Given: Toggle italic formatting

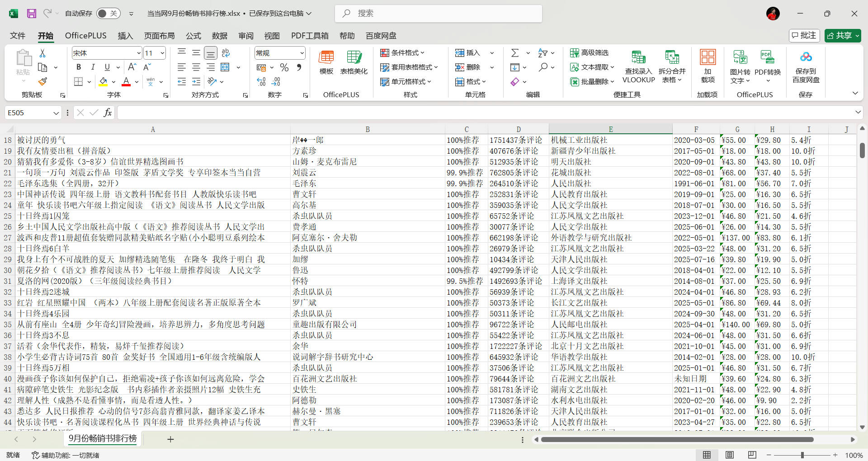Looking at the screenshot, I should tap(93, 67).
